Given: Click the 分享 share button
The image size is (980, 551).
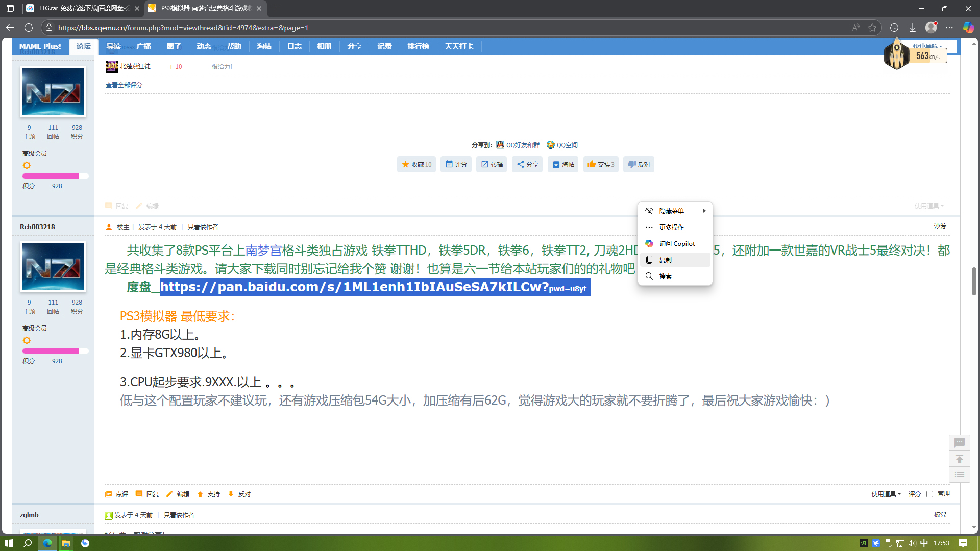Looking at the screenshot, I should click(527, 164).
